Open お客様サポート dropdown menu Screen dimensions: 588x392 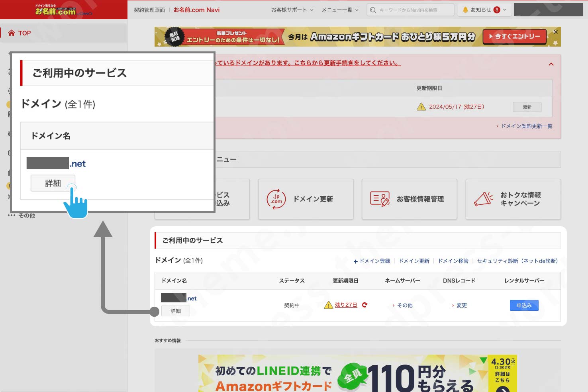pyautogui.click(x=292, y=10)
